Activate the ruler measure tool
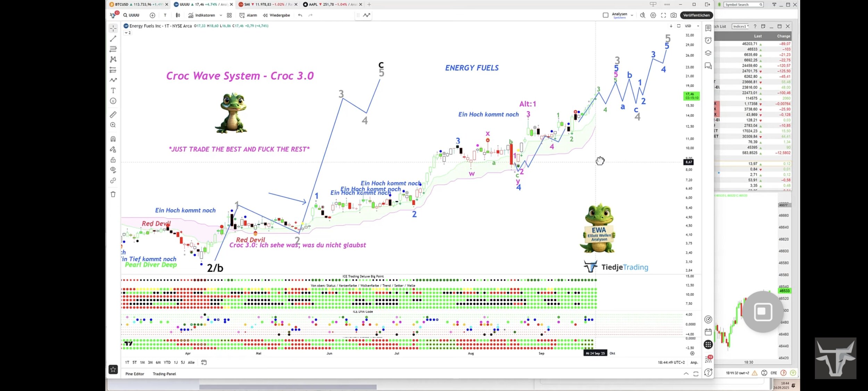The height and width of the screenshot is (391, 868). (113, 115)
